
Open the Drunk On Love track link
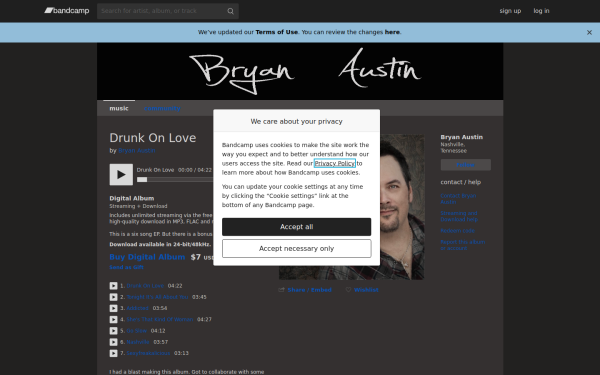pos(145,286)
